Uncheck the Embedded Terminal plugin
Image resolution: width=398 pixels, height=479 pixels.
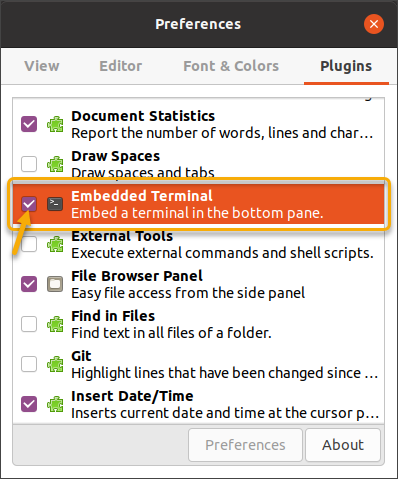[x=29, y=204]
